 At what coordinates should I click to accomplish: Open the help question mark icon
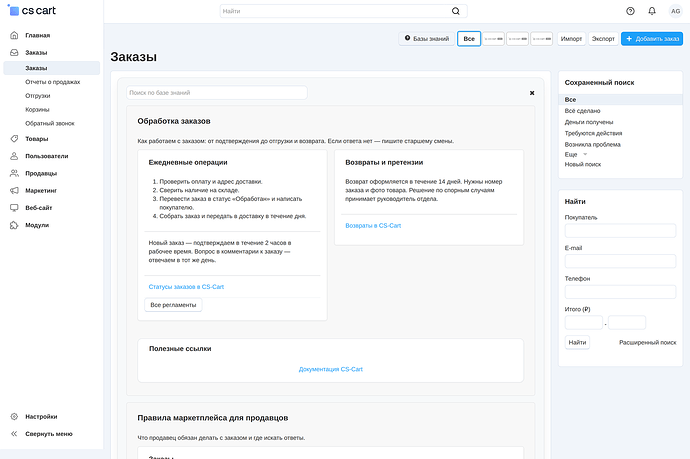coord(630,11)
